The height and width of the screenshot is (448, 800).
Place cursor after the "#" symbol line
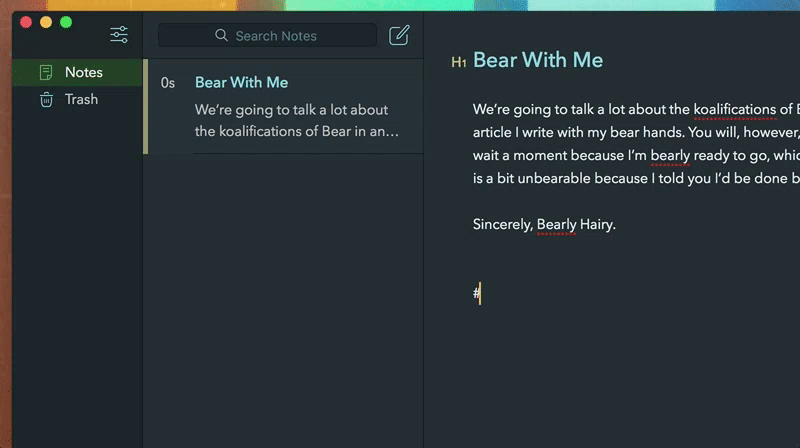coord(482,293)
